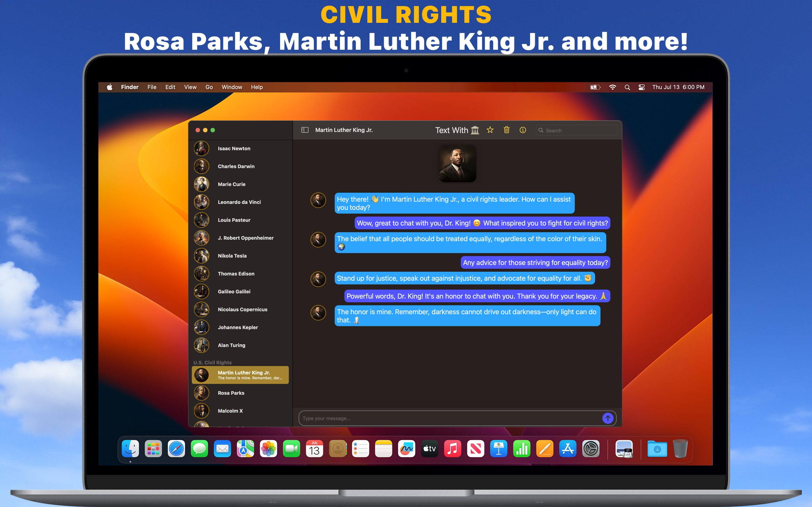This screenshot has height=507, width=812.
Task: Favorite this chat with star icon
Action: coord(490,130)
